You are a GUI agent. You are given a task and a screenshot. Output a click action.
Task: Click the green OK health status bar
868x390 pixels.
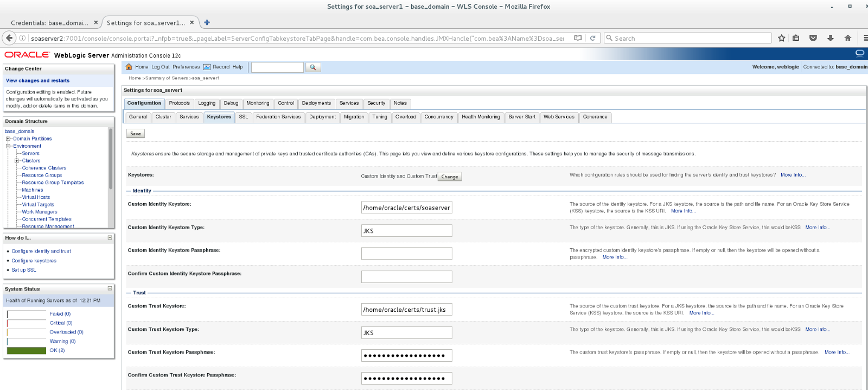click(x=27, y=350)
